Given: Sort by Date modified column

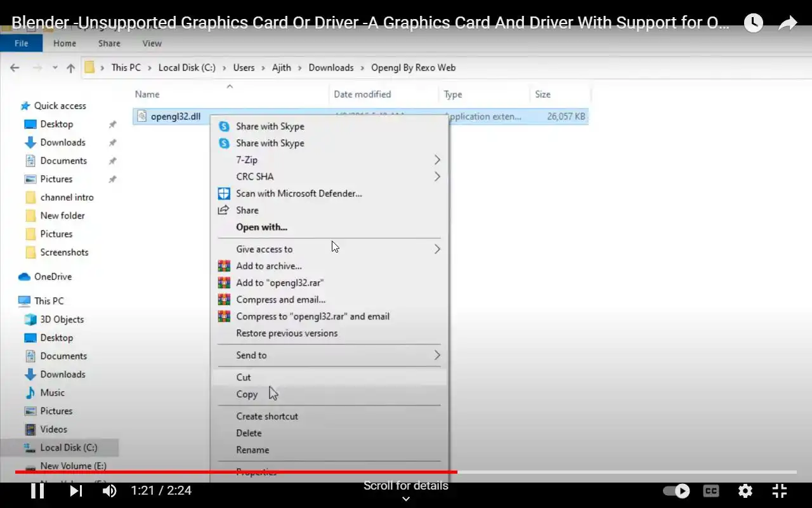Looking at the screenshot, I should coord(362,94).
